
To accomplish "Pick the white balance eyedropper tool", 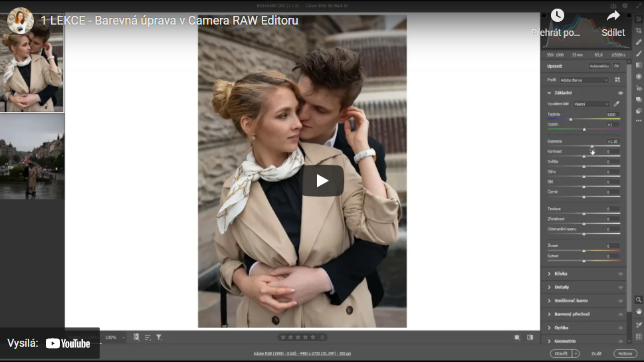I will pos(617,104).
